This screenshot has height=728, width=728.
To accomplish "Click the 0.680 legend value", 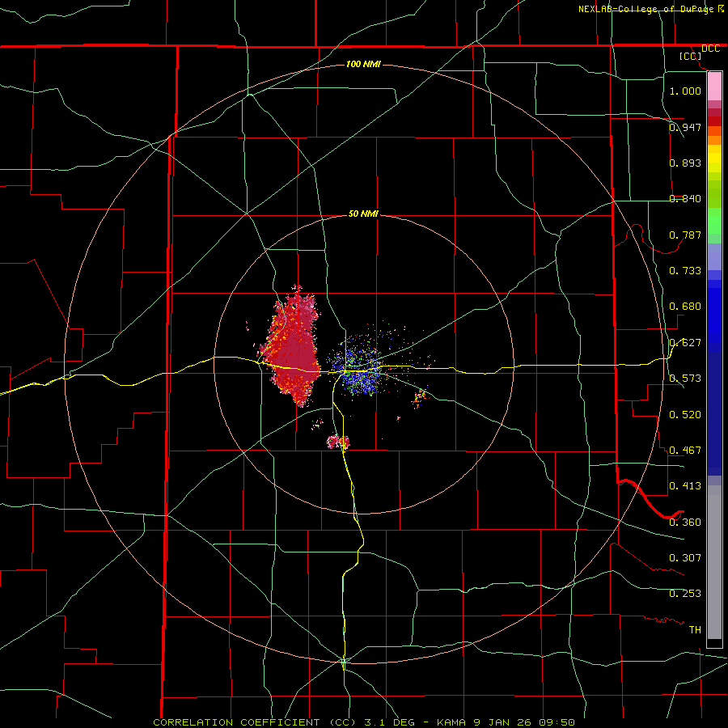I will pyautogui.click(x=685, y=307).
